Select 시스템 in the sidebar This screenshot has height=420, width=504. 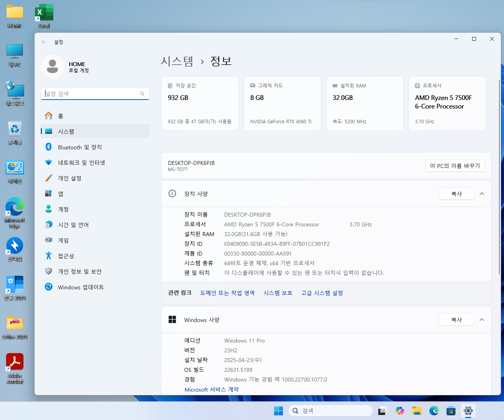pos(95,131)
